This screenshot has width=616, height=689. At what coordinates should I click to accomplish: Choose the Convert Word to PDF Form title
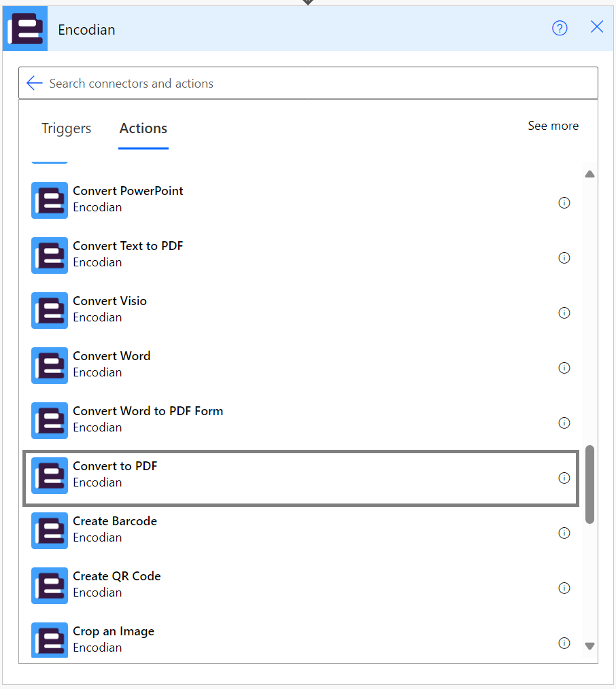[148, 411]
